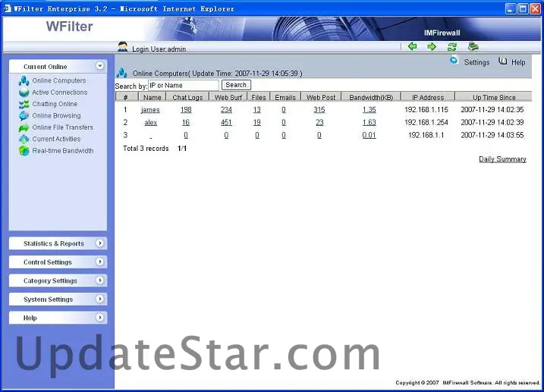Screen dimensions: 544x392
Task: Click the Online Browsing icon
Action: coord(24,116)
